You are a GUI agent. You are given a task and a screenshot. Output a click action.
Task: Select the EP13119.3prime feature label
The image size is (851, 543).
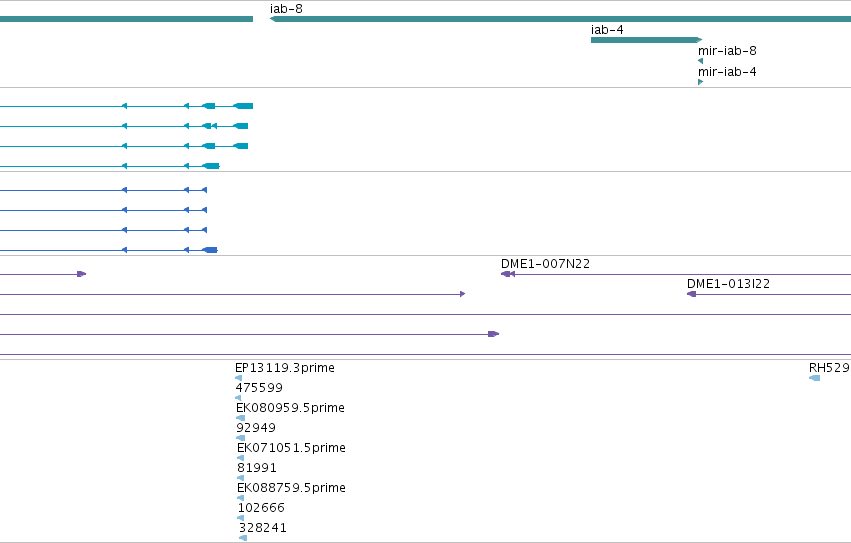pos(285,368)
